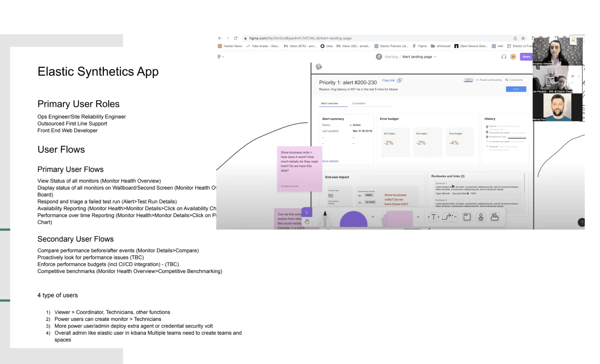600x364 pixels.
Task: Open the Elastic Policies Lib bookmark
Action: click(391, 46)
